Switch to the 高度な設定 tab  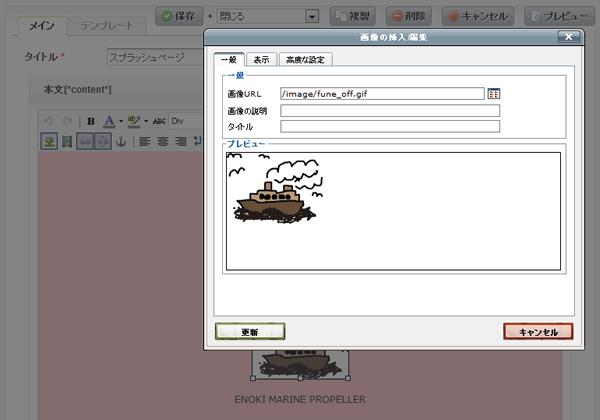[x=306, y=60]
